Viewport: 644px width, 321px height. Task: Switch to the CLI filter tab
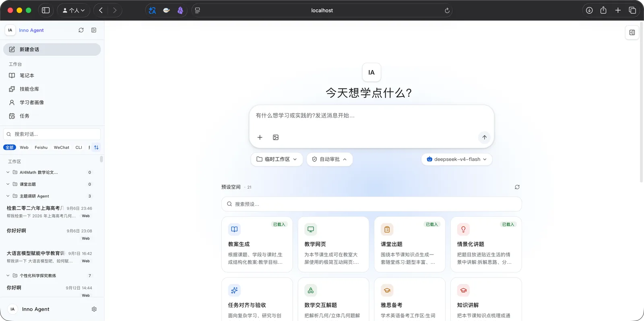[x=79, y=147]
